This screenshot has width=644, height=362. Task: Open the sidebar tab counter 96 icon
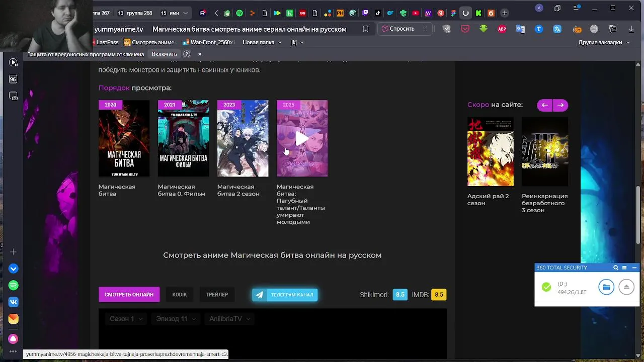(14, 79)
